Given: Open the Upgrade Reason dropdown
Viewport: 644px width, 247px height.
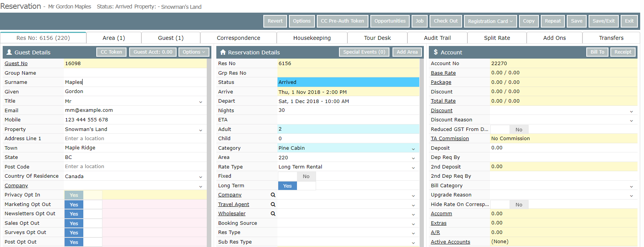Looking at the screenshot, I should tap(631, 195).
